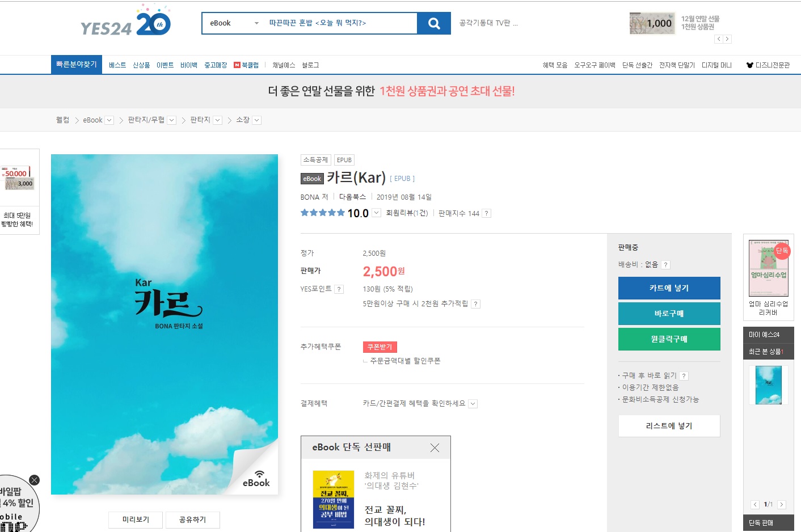Open the 다옴북스 publisher link
This screenshot has height=532, width=801.
point(352,197)
